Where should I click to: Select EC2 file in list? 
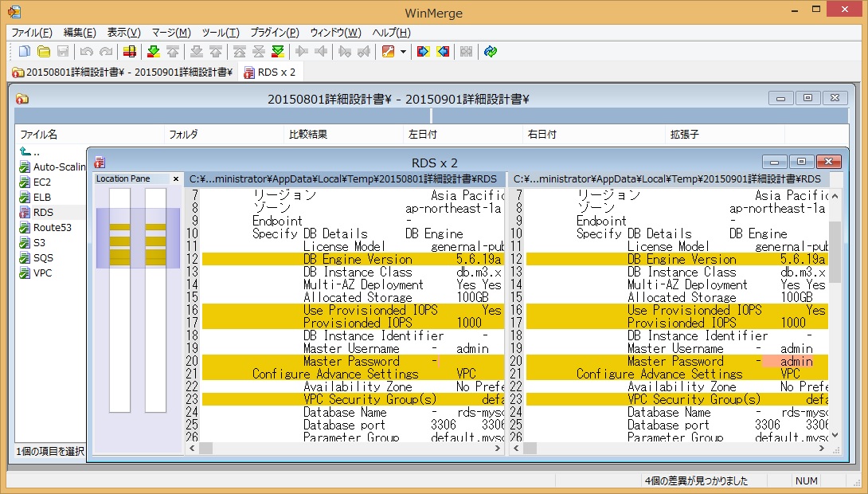[35, 182]
